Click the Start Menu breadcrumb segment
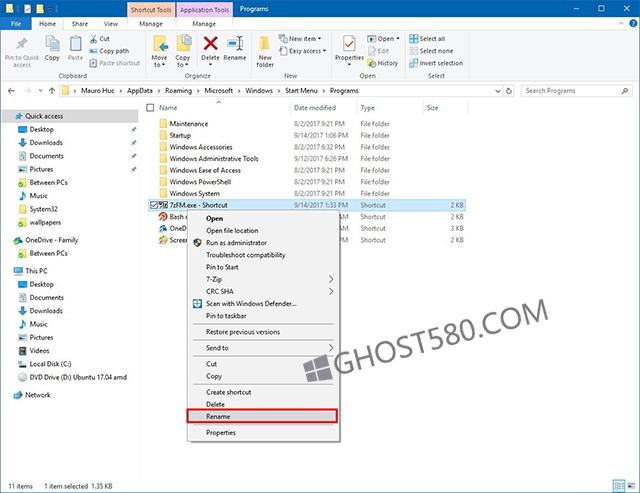The width and height of the screenshot is (640, 493). (301, 91)
